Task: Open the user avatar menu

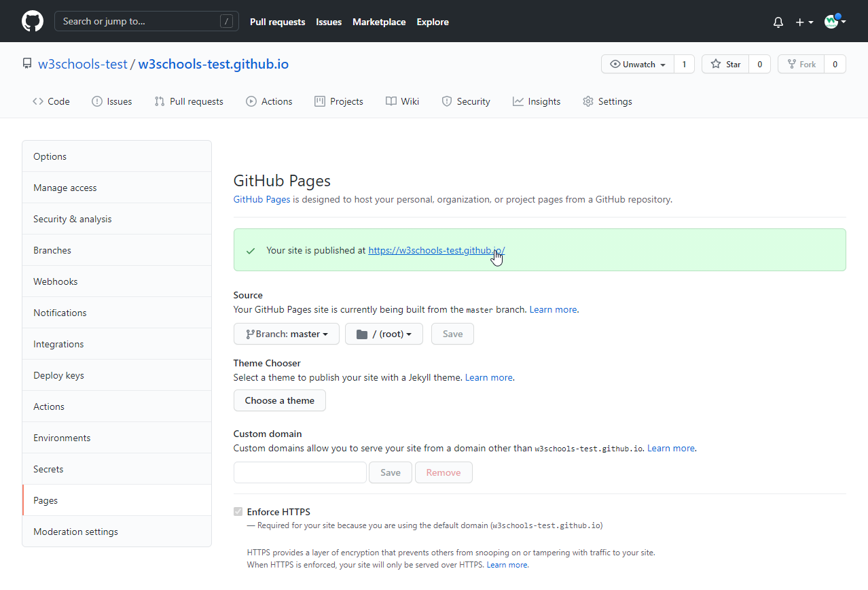Action: click(835, 21)
